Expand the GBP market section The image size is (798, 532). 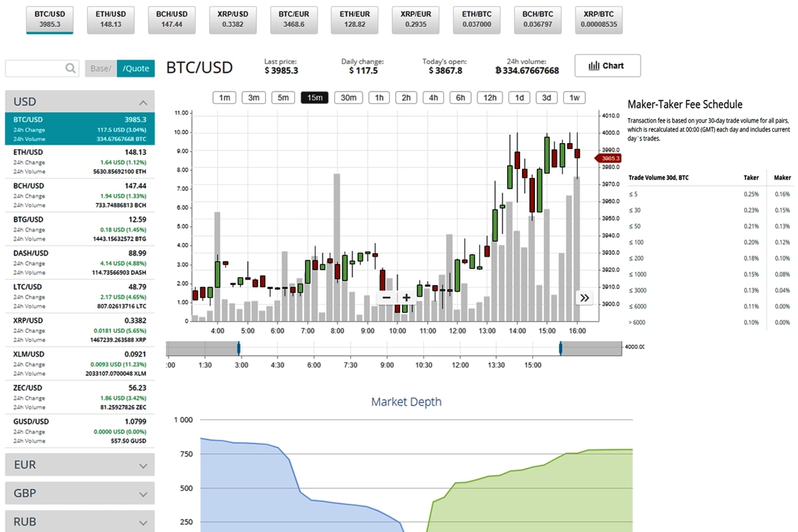80,493
